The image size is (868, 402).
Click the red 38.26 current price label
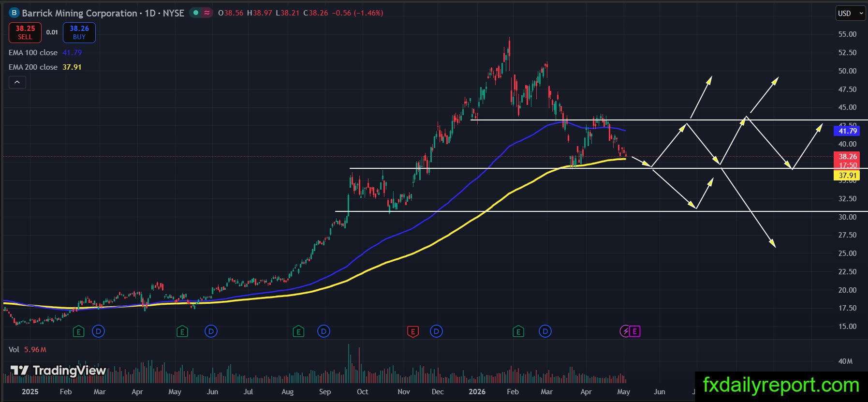[x=847, y=156]
